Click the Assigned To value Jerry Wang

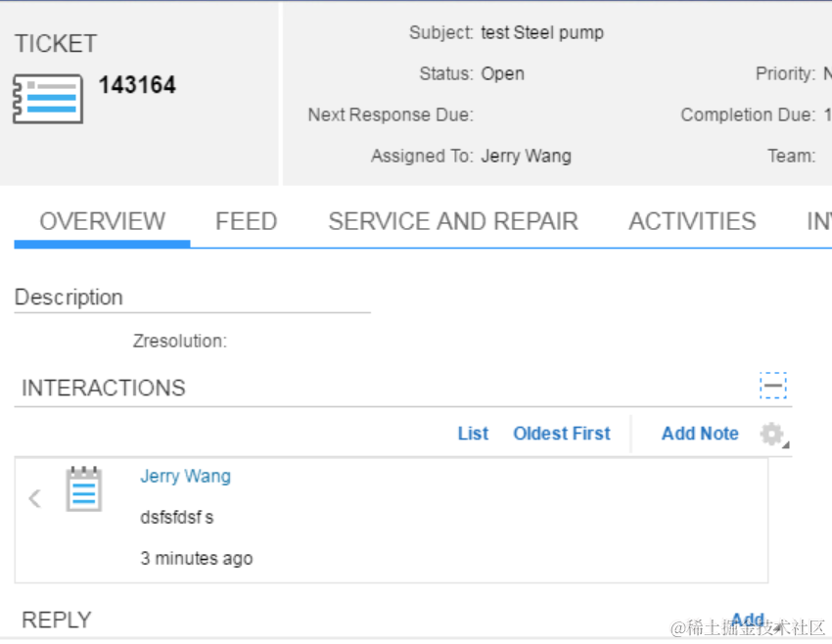(x=526, y=156)
